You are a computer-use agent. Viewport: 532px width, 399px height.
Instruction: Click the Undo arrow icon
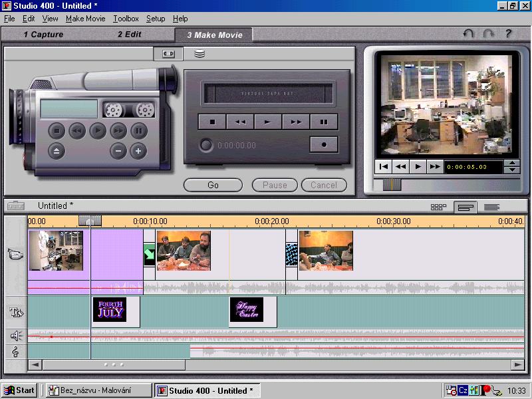point(469,34)
